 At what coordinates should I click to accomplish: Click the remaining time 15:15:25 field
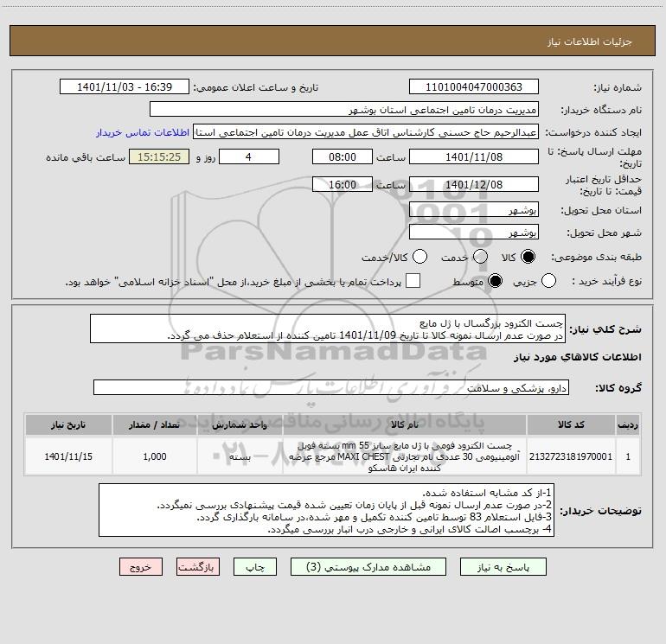[159, 156]
